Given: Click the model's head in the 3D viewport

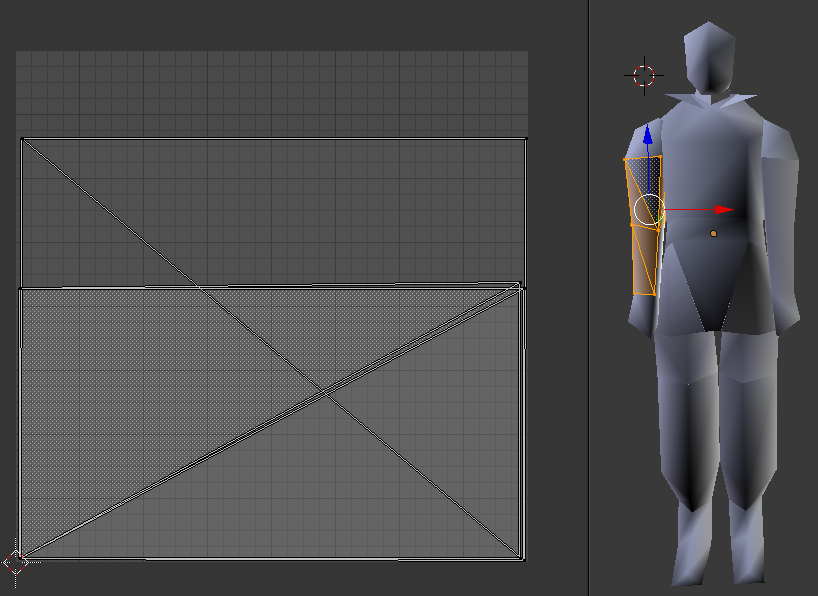Looking at the screenshot, I should (x=709, y=57).
